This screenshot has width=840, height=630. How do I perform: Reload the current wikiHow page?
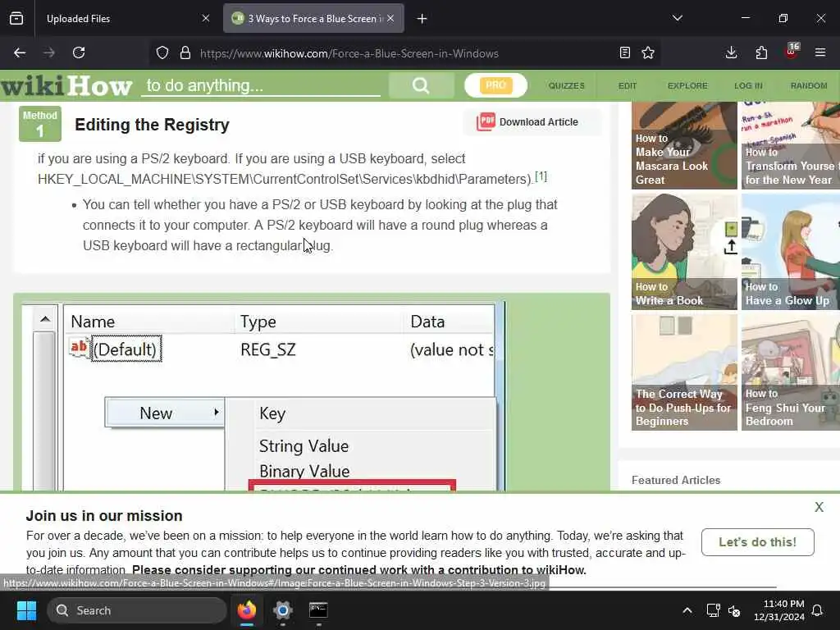(x=79, y=52)
